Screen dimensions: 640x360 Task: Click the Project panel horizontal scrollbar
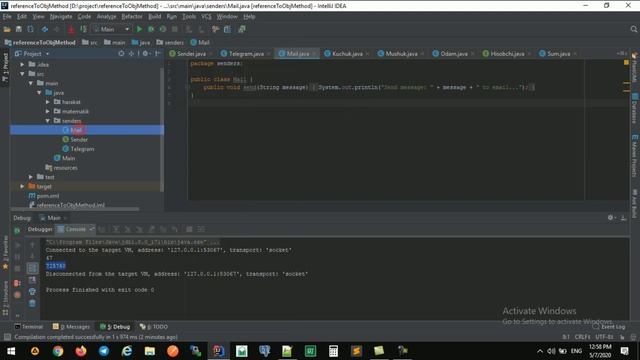point(75,209)
